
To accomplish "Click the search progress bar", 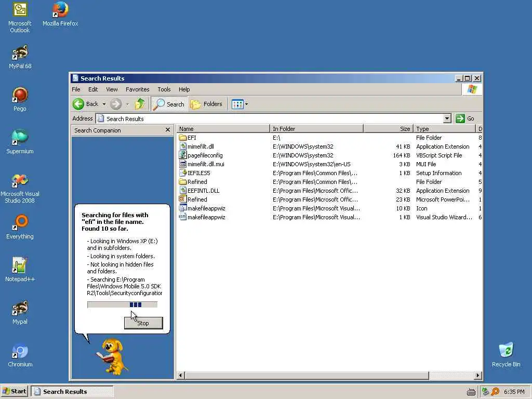I will (122, 304).
